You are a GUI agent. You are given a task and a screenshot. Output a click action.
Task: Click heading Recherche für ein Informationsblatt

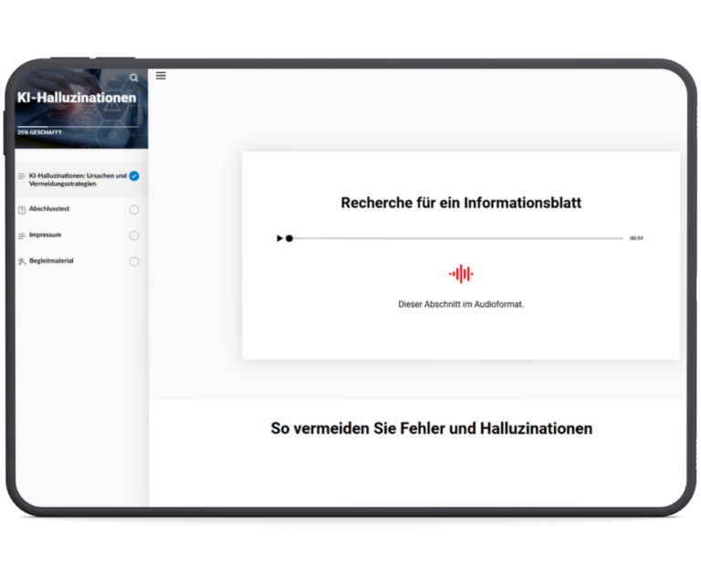point(461,203)
